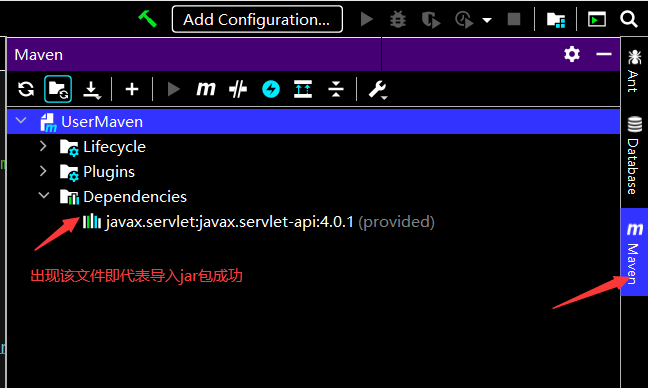The width and height of the screenshot is (648, 388).
Task: Select the UserMaven project row
Action: pyautogui.click(x=313, y=121)
